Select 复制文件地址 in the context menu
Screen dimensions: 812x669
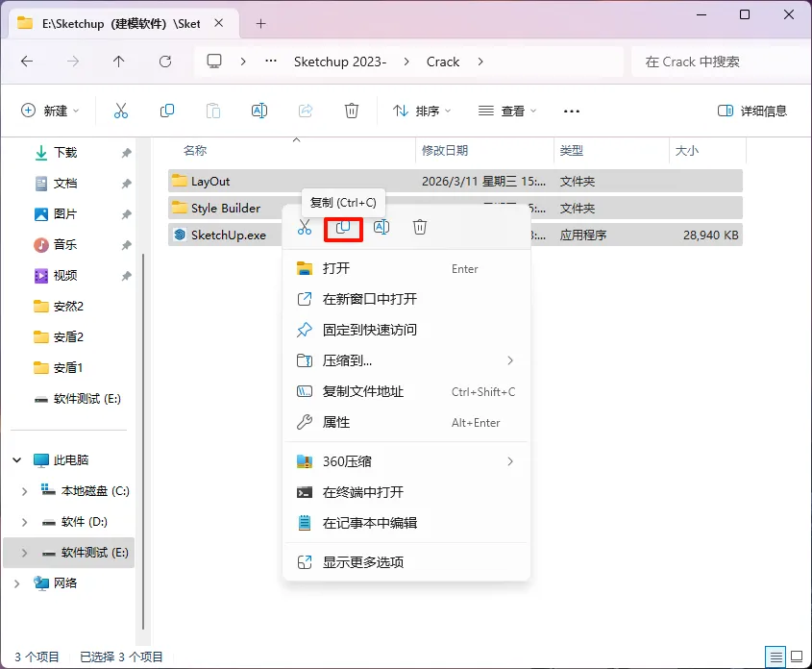406,391
